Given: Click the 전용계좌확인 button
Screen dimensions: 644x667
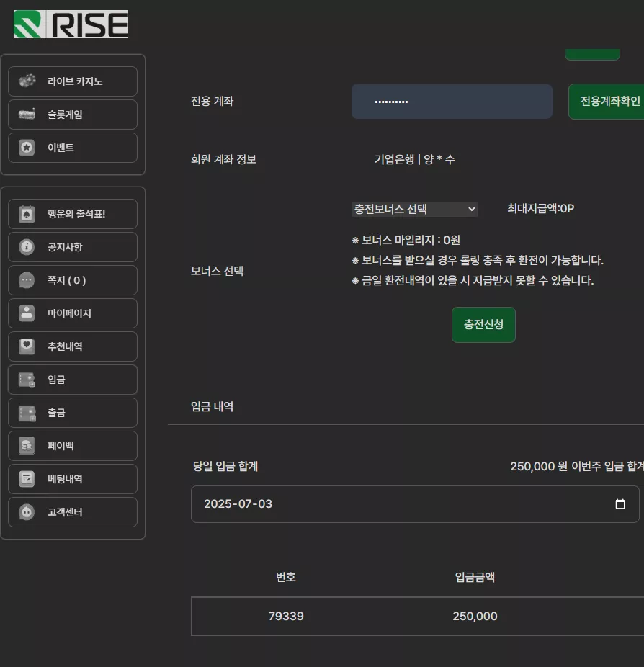Looking at the screenshot, I should pos(607,102).
